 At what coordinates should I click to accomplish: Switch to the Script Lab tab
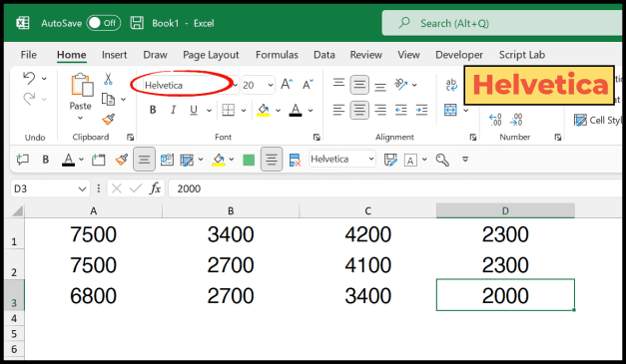click(x=522, y=55)
